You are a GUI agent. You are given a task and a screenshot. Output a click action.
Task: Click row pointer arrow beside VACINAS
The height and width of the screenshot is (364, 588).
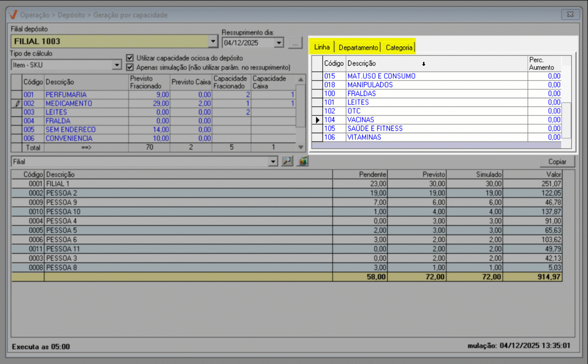click(317, 120)
